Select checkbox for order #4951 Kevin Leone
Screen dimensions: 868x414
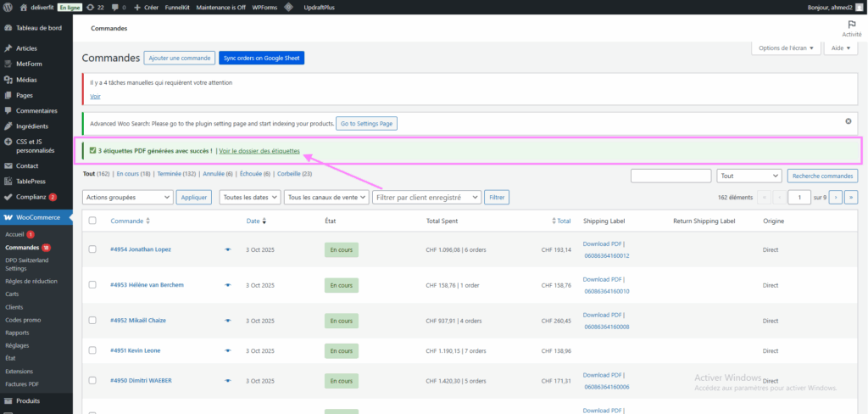click(92, 350)
